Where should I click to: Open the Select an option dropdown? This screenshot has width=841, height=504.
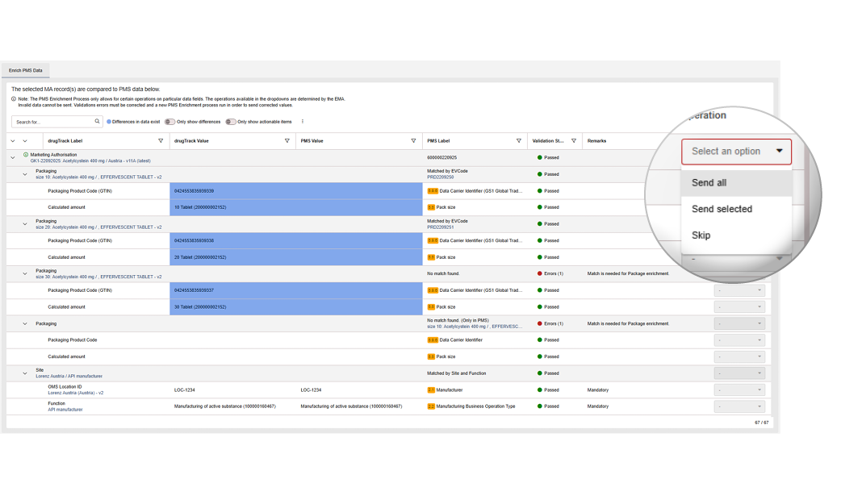point(736,152)
